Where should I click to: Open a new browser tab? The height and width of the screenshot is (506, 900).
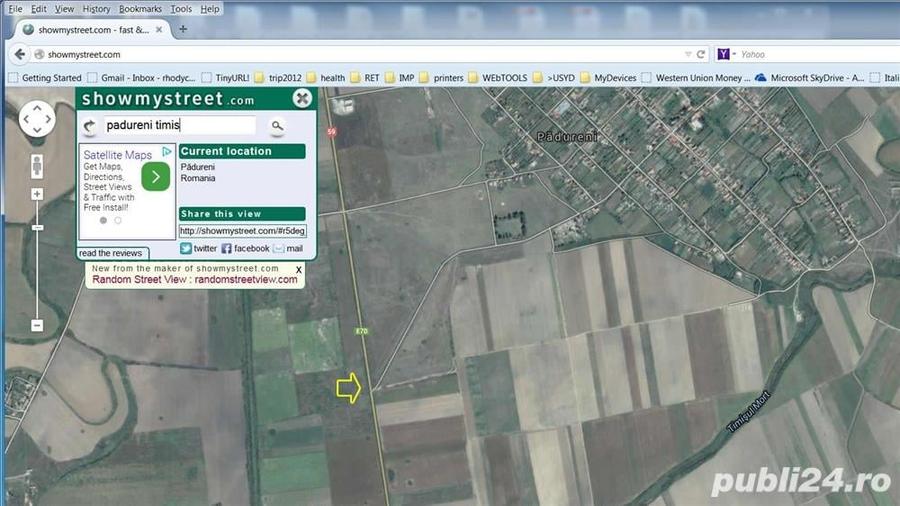[183, 29]
